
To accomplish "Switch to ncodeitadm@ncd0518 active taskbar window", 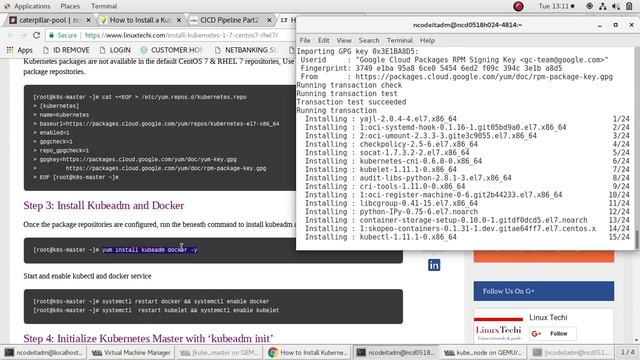I will 395,352.
